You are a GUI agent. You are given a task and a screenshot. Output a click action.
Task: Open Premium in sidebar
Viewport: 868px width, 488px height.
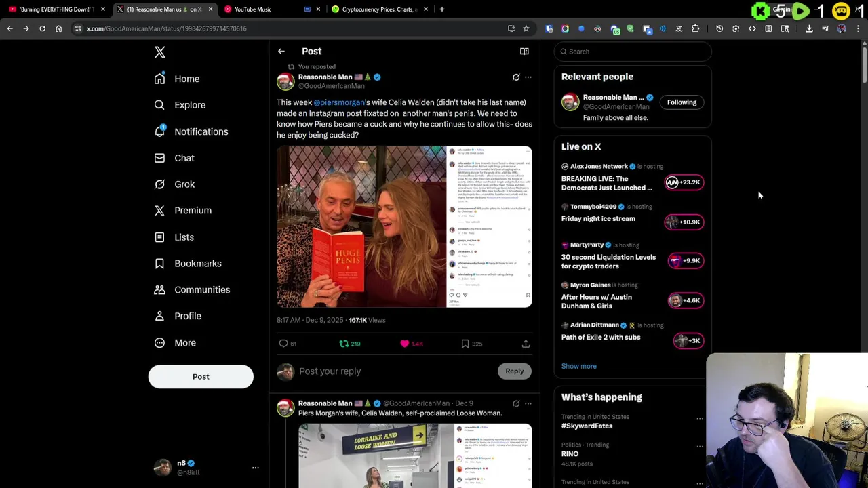(x=183, y=210)
